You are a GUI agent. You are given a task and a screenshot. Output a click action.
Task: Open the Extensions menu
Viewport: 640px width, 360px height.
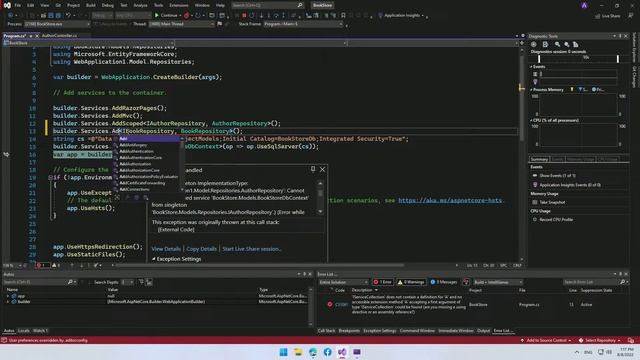click(179, 5)
